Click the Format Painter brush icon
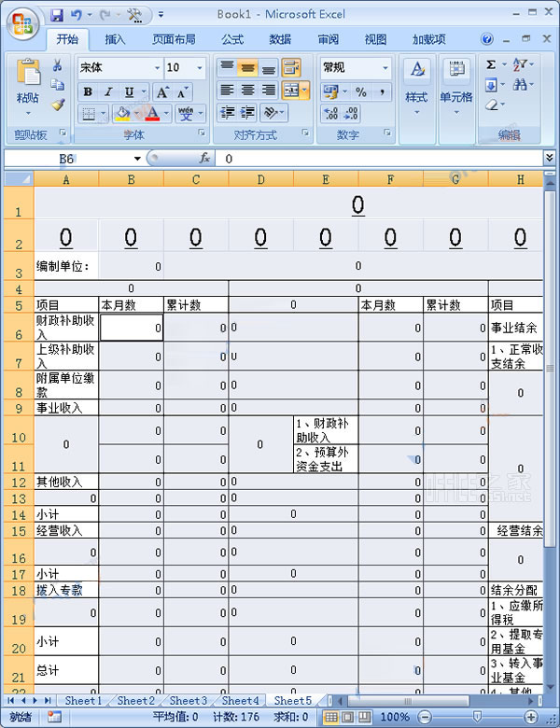The image size is (560, 728). 58,105
